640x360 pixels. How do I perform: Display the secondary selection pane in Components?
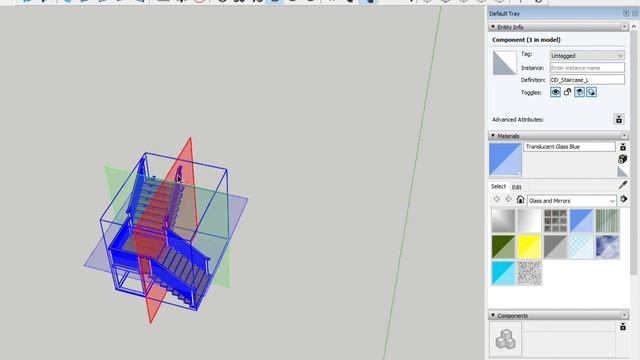pyautogui.click(x=623, y=327)
